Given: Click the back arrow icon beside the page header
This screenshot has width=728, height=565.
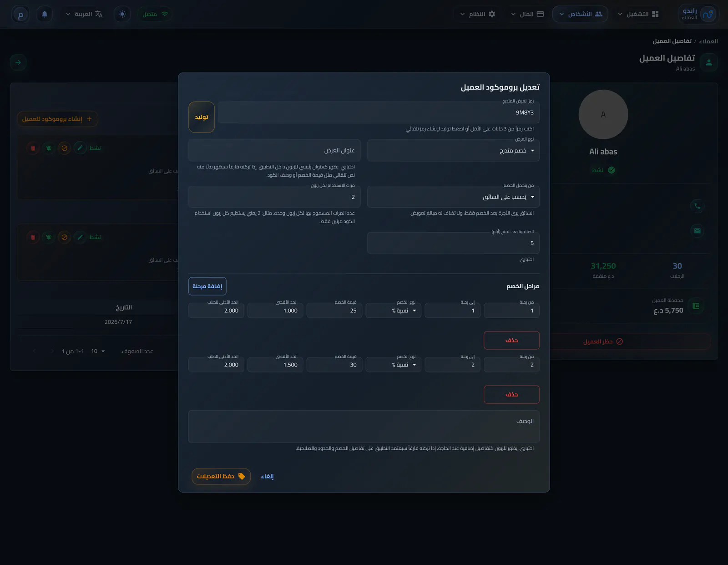Looking at the screenshot, I should click(18, 62).
